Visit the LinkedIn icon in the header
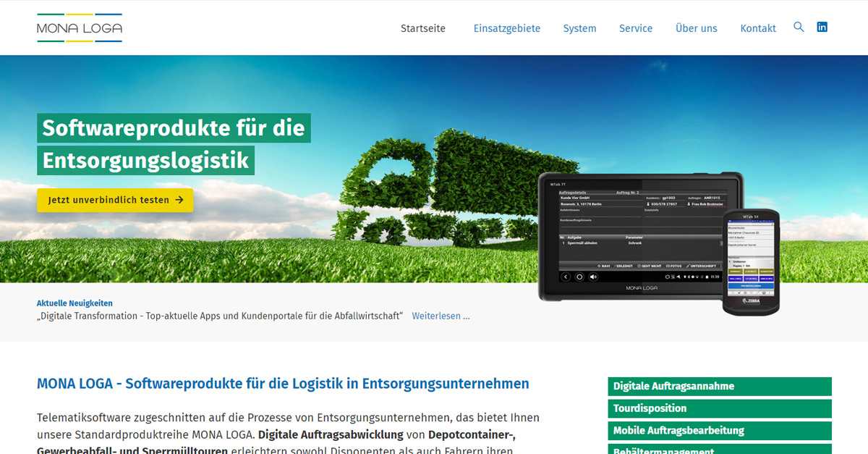The image size is (868, 454). click(822, 27)
